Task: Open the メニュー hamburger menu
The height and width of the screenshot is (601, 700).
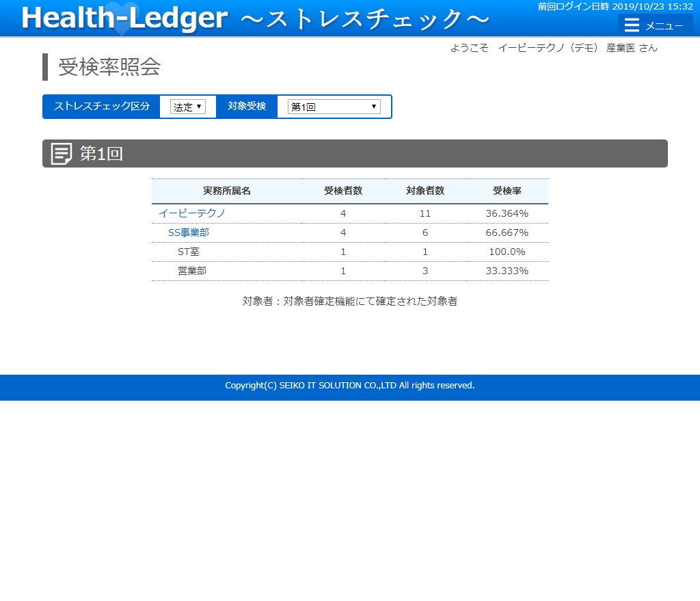Action: [654, 25]
